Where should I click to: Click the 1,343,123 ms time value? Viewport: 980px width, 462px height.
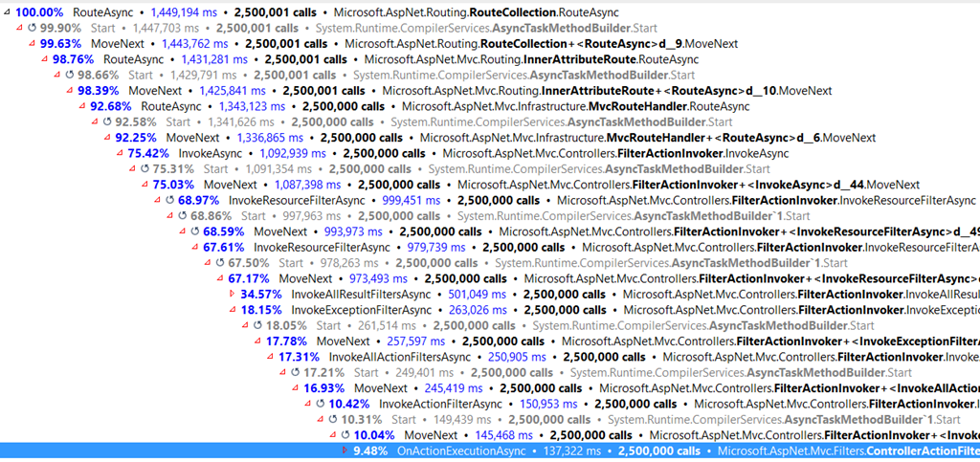pyautogui.click(x=253, y=106)
